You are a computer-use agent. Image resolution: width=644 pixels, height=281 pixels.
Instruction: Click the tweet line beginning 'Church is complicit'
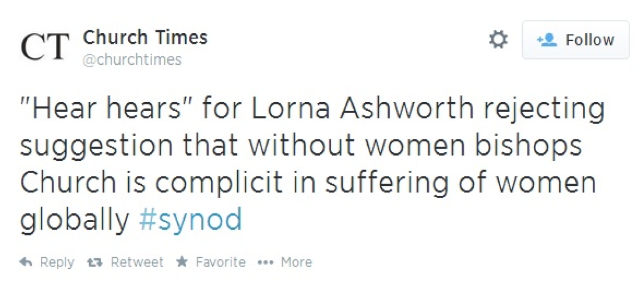click(308, 182)
